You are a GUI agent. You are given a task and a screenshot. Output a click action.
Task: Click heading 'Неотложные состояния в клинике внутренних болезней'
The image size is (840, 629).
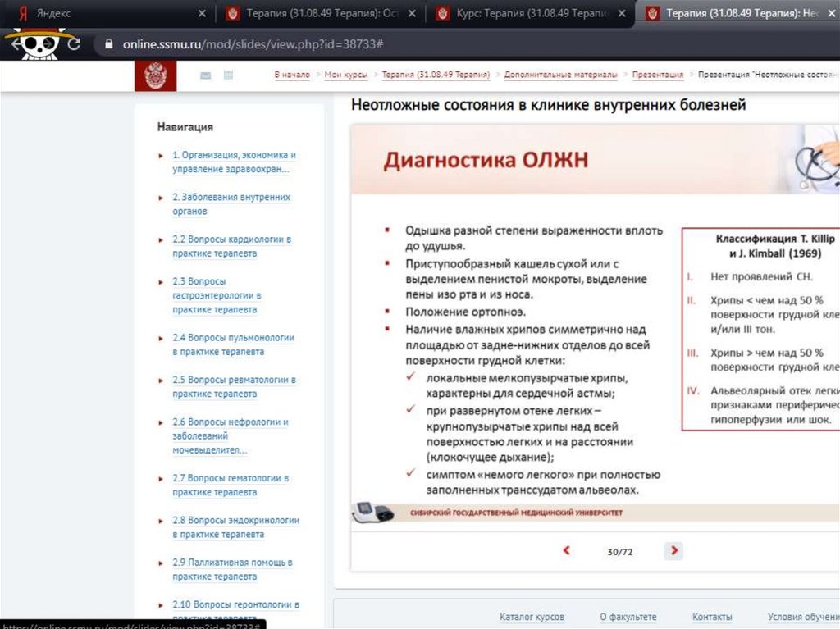548,104
